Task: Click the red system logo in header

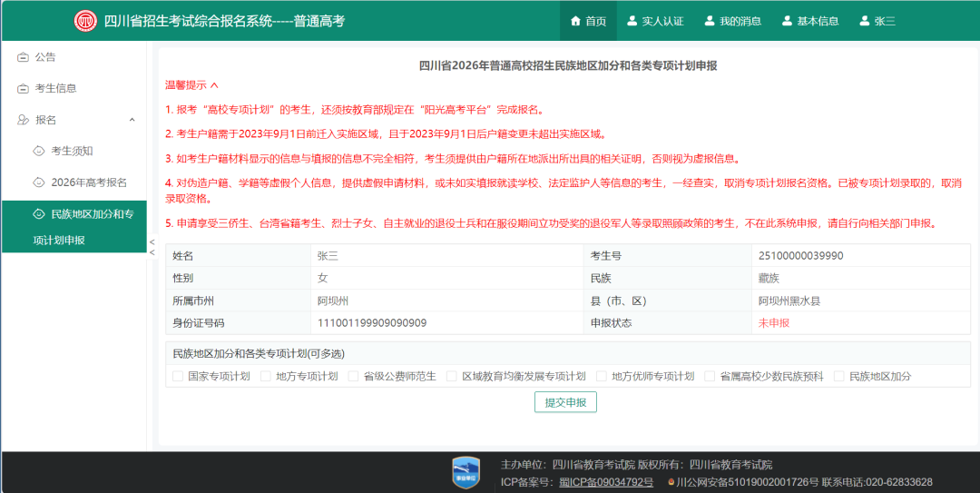Action: pos(85,21)
